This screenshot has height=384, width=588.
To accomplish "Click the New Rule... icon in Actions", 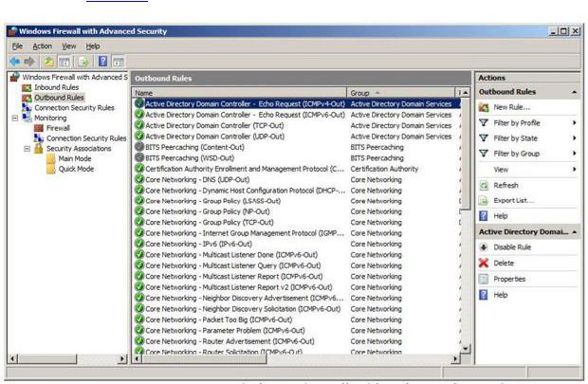I will [x=484, y=108].
